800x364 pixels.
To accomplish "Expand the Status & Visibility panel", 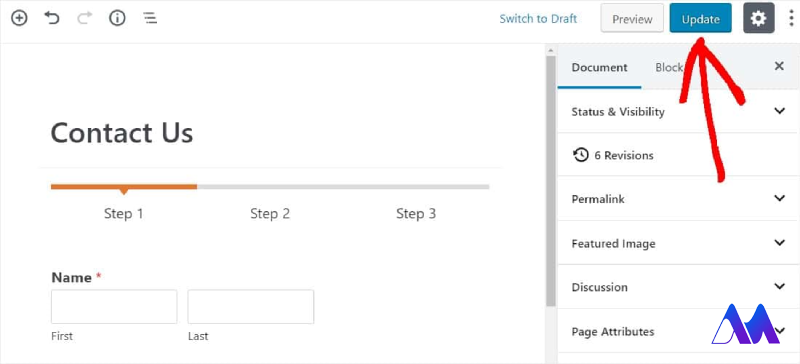I will tap(679, 111).
